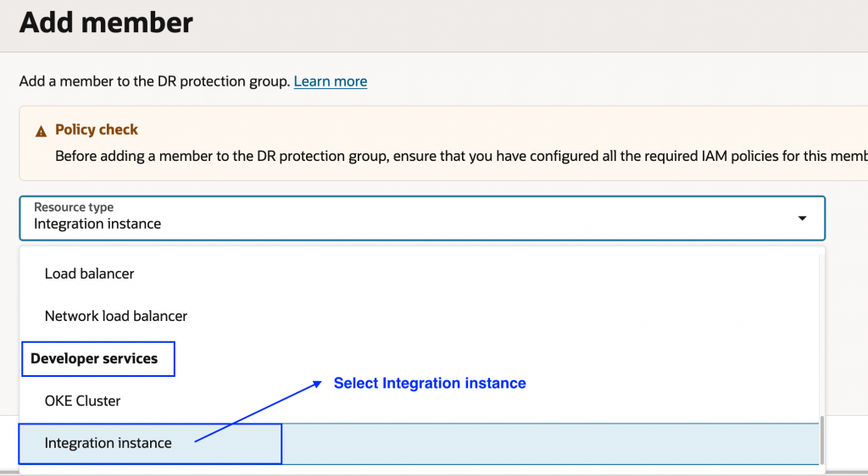Image resolution: width=868 pixels, height=476 pixels.
Task: Click the Add member dialog title
Action: [x=106, y=22]
